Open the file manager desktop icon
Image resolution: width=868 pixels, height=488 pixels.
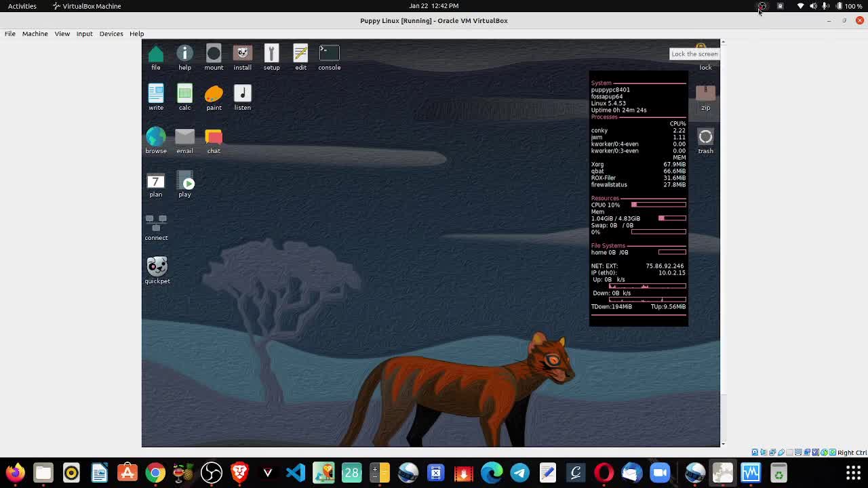point(155,58)
